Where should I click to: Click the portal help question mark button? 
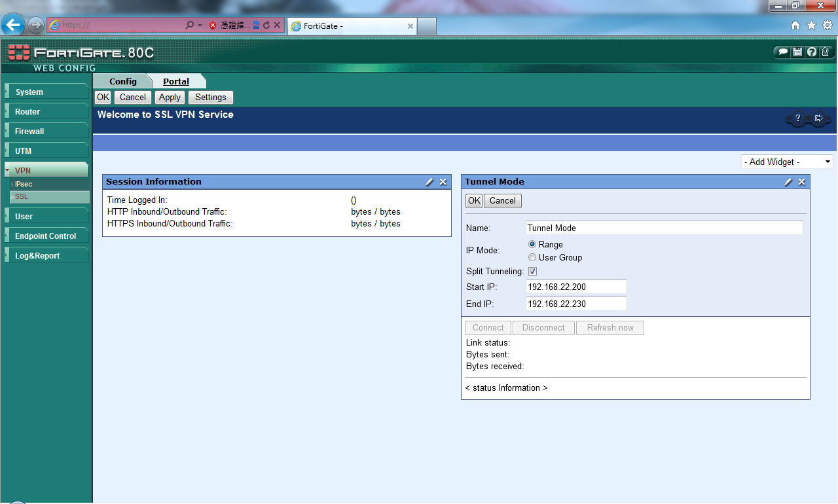pyautogui.click(x=797, y=119)
